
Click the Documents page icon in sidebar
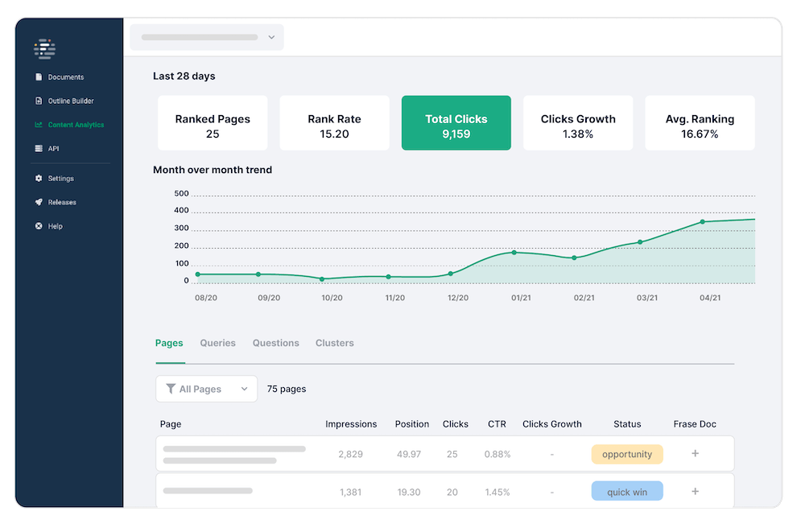(x=39, y=77)
